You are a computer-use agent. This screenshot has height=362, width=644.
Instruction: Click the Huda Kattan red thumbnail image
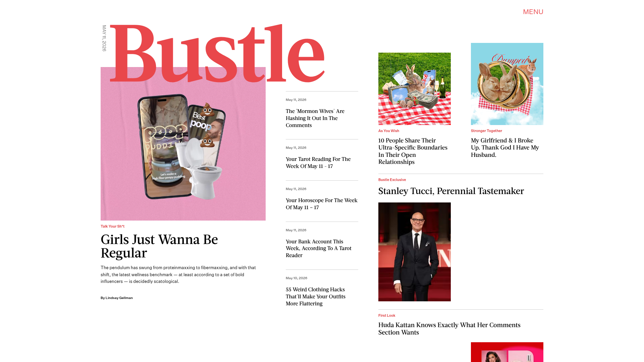click(507, 352)
